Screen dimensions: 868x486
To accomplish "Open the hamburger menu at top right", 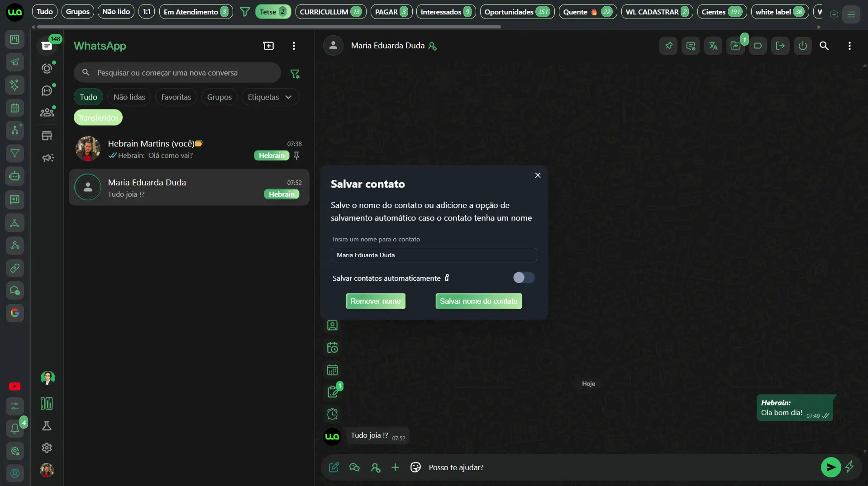I will (x=851, y=14).
